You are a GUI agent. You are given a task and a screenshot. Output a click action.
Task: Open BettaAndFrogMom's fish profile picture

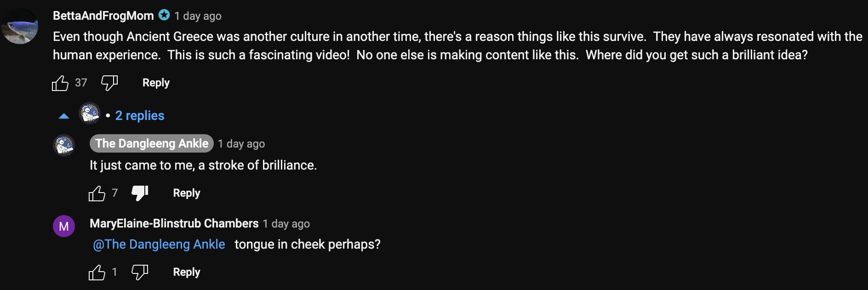(20, 26)
